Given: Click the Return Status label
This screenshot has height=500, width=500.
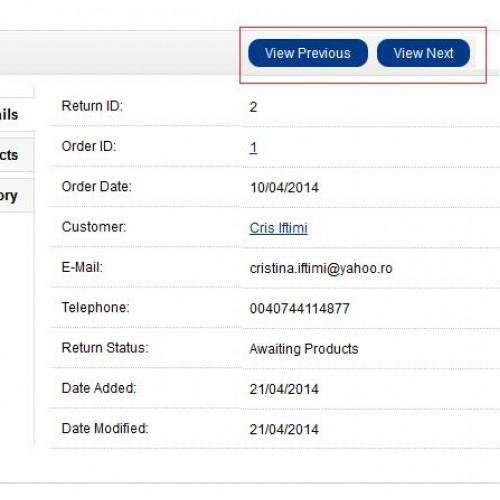Looking at the screenshot, I should [105, 348].
